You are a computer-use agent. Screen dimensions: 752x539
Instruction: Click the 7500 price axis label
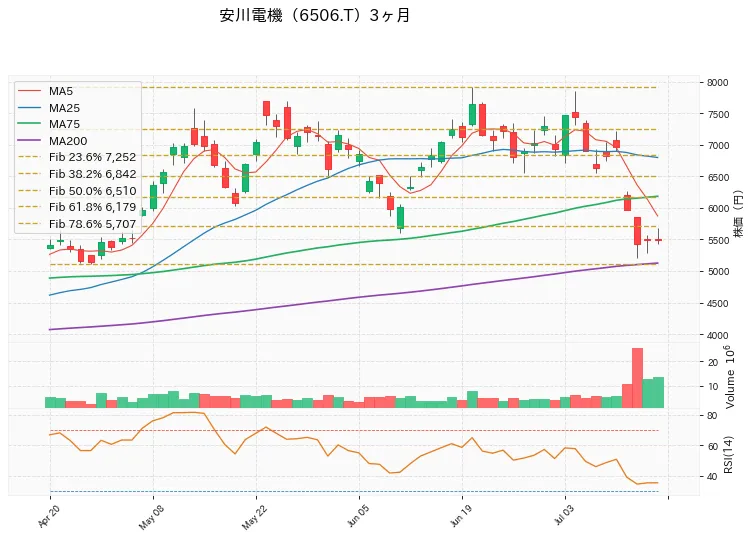[x=717, y=114]
